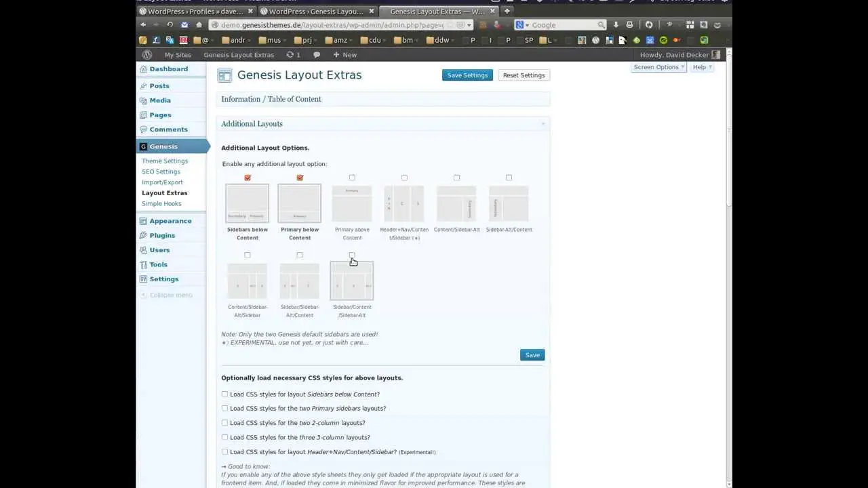Click the mail envelope toolbar icon
This screenshot has height=488, width=868.
(184, 25)
